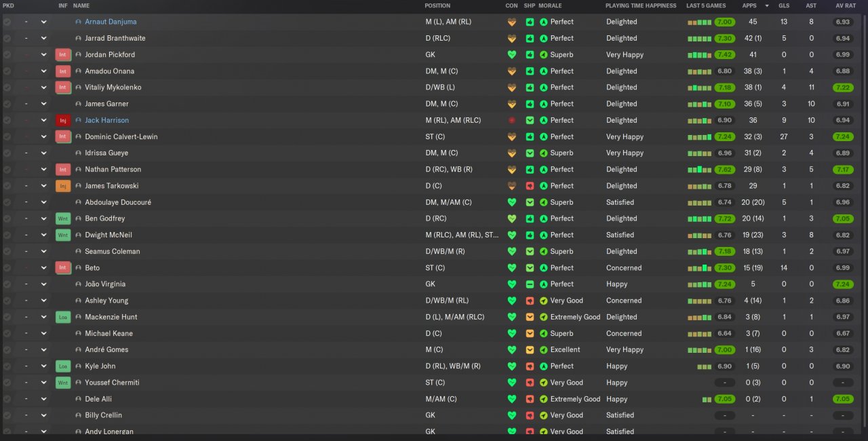Click the person icon beside Seamus Coleman
This screenshot has width=868, height=441.
tap(79, 251)
